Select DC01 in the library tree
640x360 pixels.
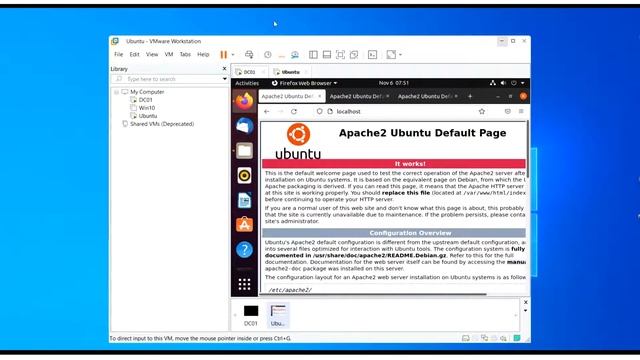141,100
